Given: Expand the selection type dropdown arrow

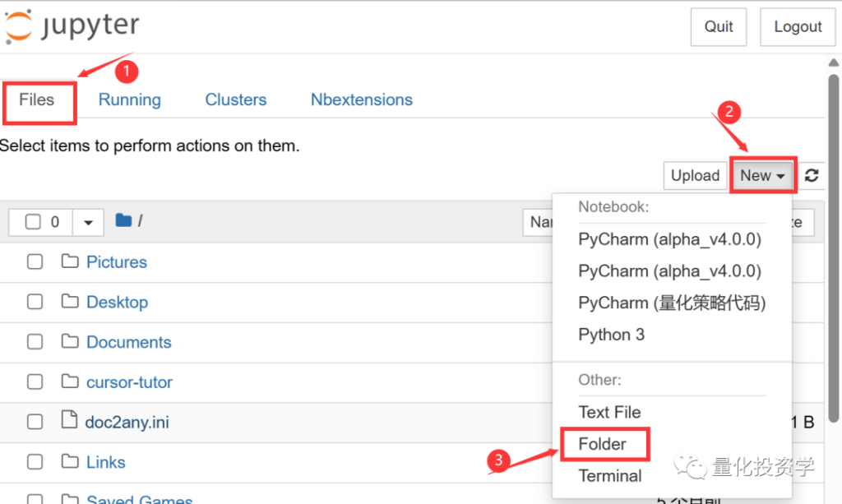Looking at the screenshot, I should click(88, 222).
